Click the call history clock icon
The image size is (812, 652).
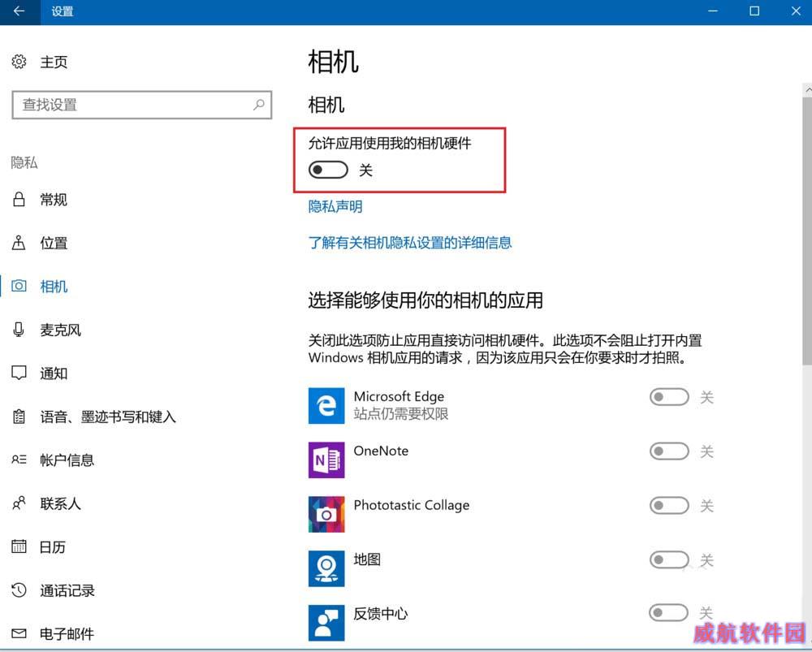[19, 589]
